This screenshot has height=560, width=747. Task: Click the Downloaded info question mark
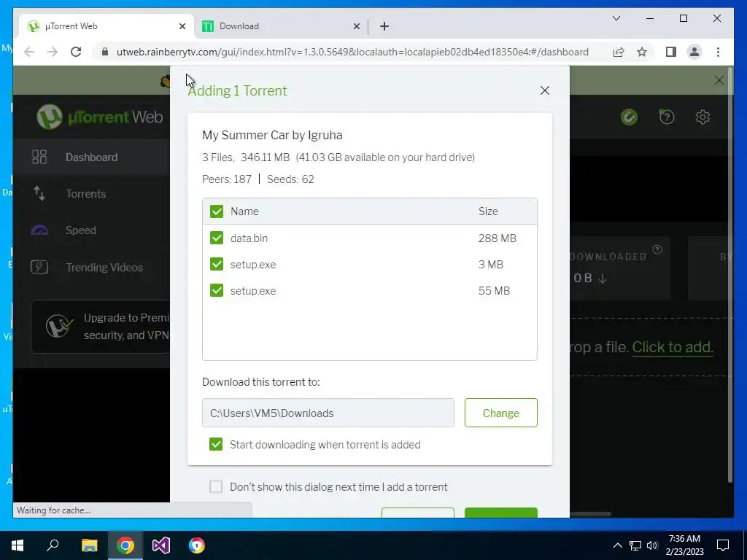657,249
